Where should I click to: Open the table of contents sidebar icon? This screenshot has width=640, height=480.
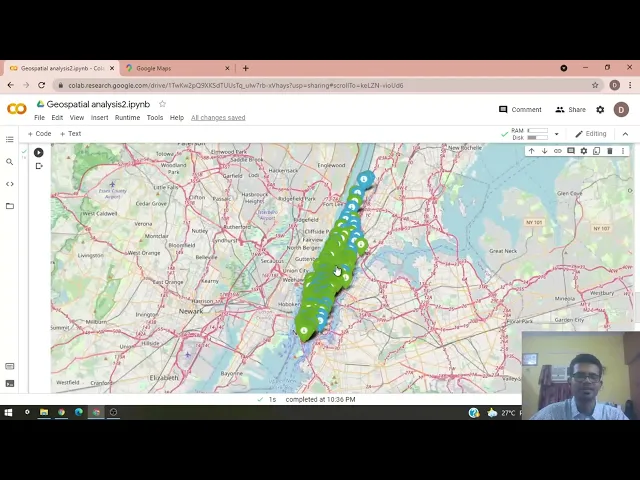click(x=10, y=140)
